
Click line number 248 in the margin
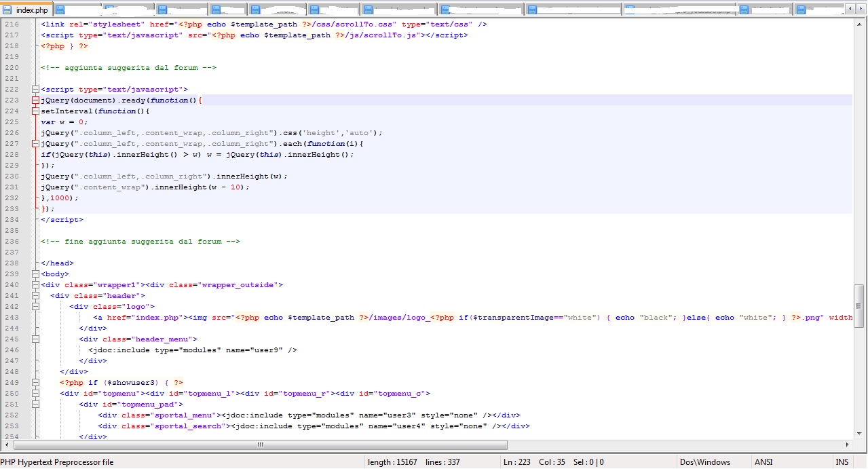[12, 371]
